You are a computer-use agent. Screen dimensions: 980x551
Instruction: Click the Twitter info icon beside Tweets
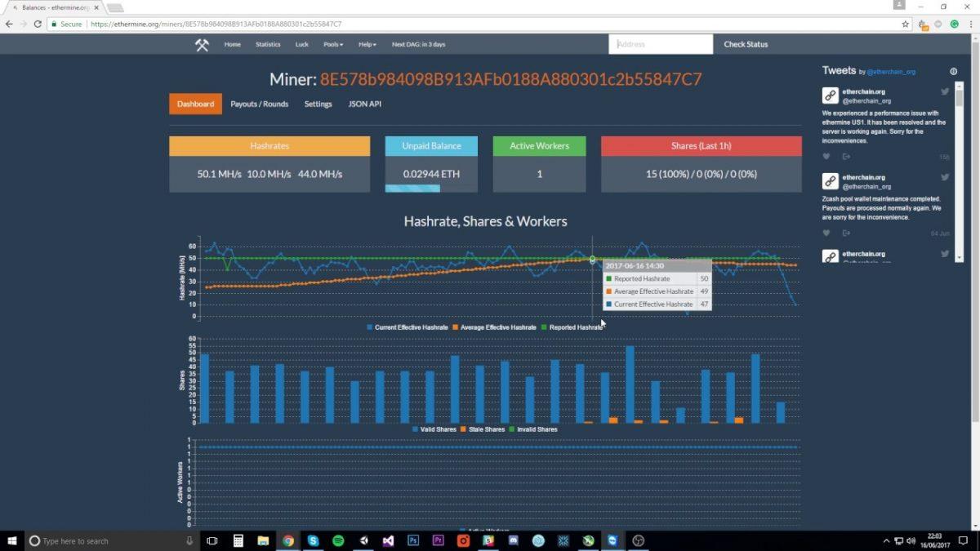click(x=953, y=72)
